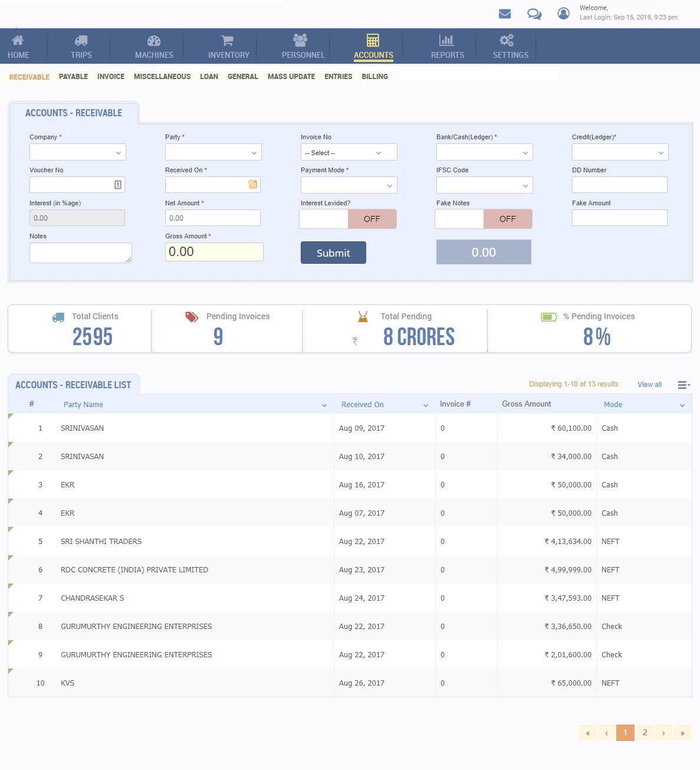Expand the Invoice No select menu
Screen dimensions: 700x770
tap(349, 152)
